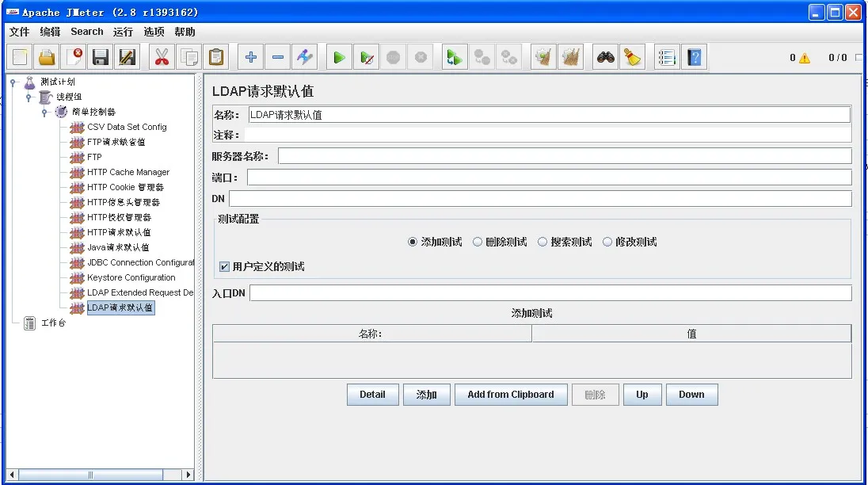Select Keystore Configuration tree item
Screen dimensions: 868x485
pos(131,278)
